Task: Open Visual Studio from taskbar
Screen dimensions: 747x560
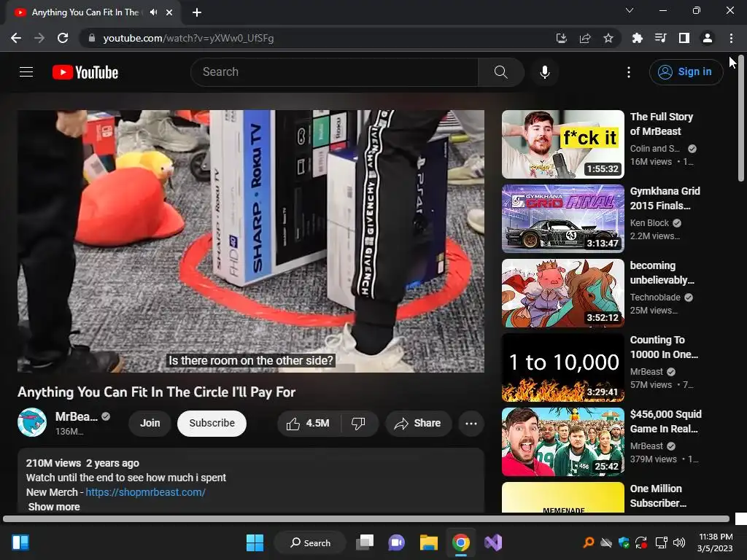Action: pyautogui.click(x=493, y=542)
